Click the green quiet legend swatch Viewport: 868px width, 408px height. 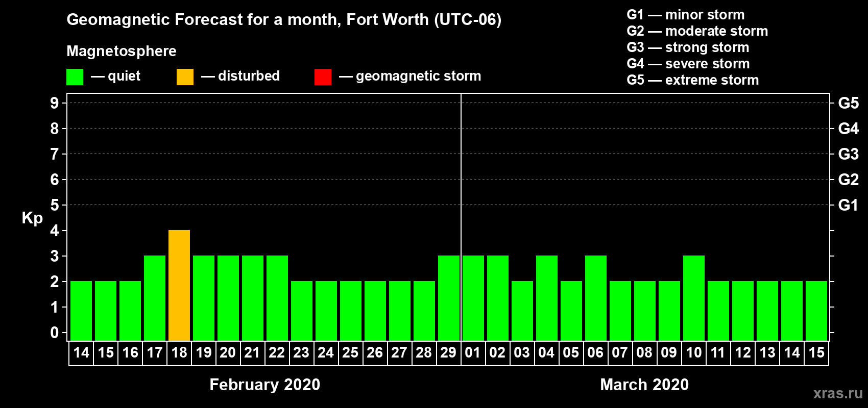[x=75, y=77]
